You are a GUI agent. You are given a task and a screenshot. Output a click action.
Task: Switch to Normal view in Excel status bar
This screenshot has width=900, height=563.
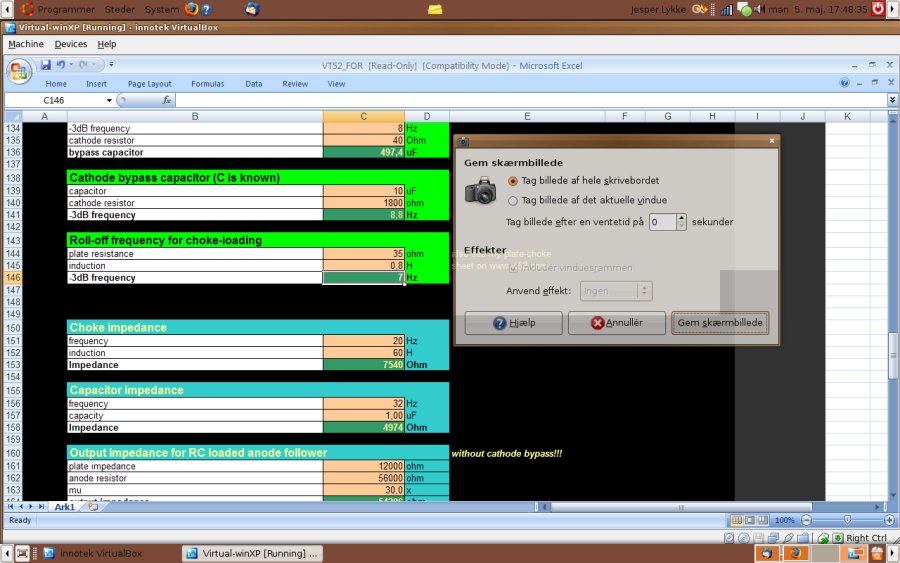coord(736,521)
